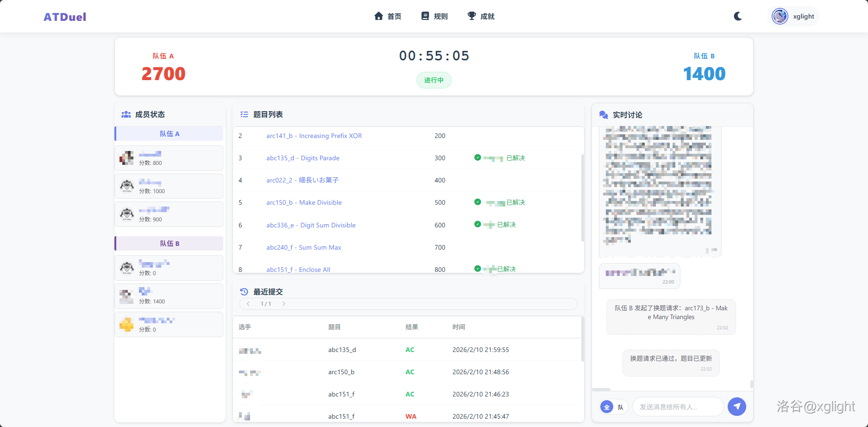Open problem arc141_b - Increasing Prefix XOR

(x=314, y=136)
